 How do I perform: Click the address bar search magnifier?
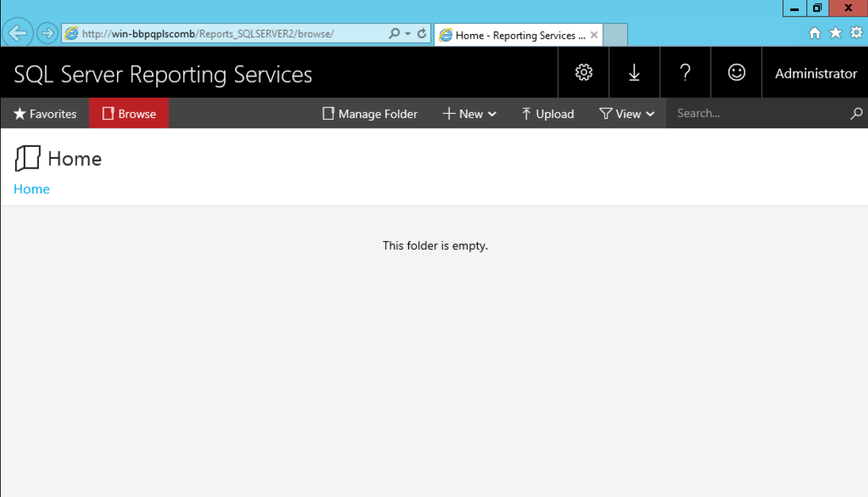(394, 33)
